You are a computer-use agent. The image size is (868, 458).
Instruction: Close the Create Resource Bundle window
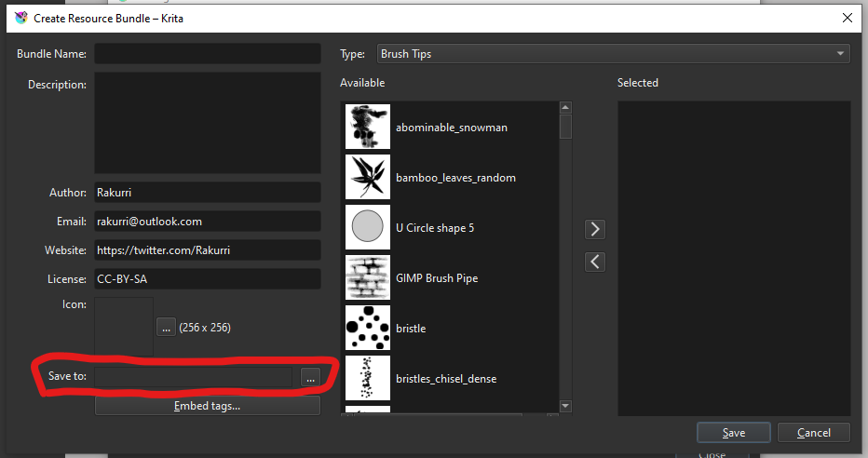pyautogui.click(x=847, y=18)
